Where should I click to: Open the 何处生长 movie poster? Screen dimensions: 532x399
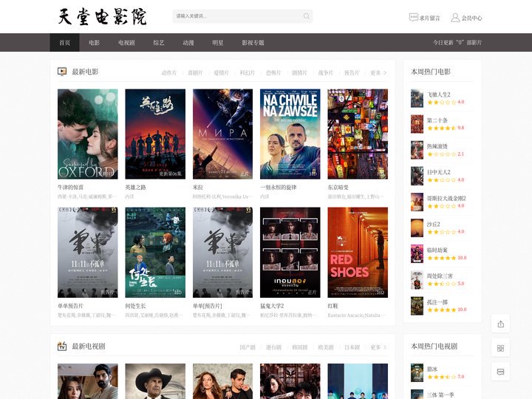click(x=155, y=253)
